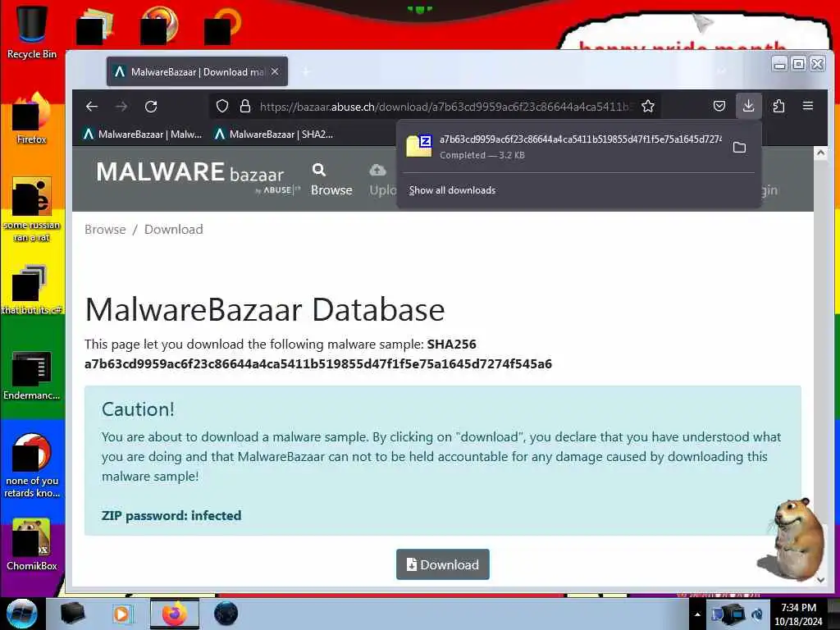This screenshot has width=840, height=630.
Task: Click the taskbar clock 7:34 PM
Action: [x=798, y=614]
